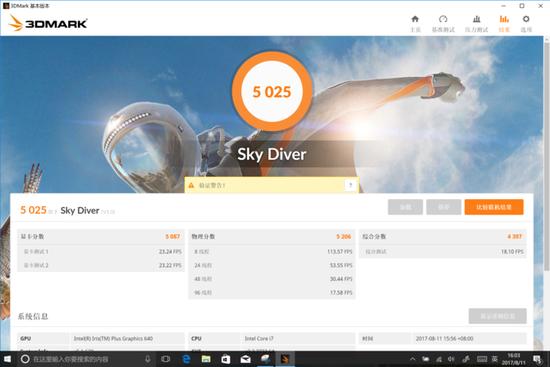Select the 23.24 FPS graphics test 1 value
Image resolution: width=550 pixels, height=367 pixels.
(170, 252)
